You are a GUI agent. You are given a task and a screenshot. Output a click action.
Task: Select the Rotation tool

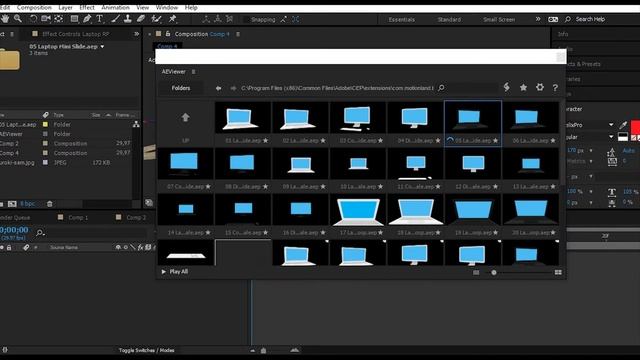point(33,19)
